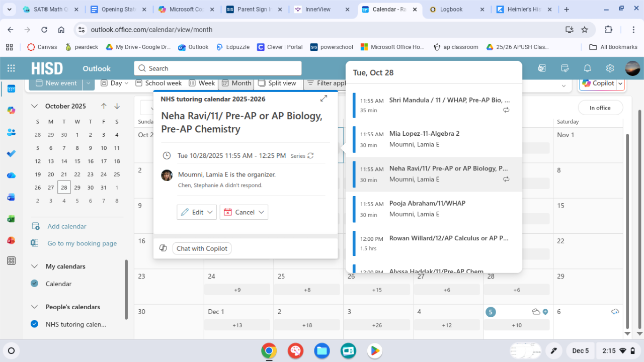Collapse the October 2025 mini calendar
Viewport: 644px width, 362px height.
tap(35, 106)
